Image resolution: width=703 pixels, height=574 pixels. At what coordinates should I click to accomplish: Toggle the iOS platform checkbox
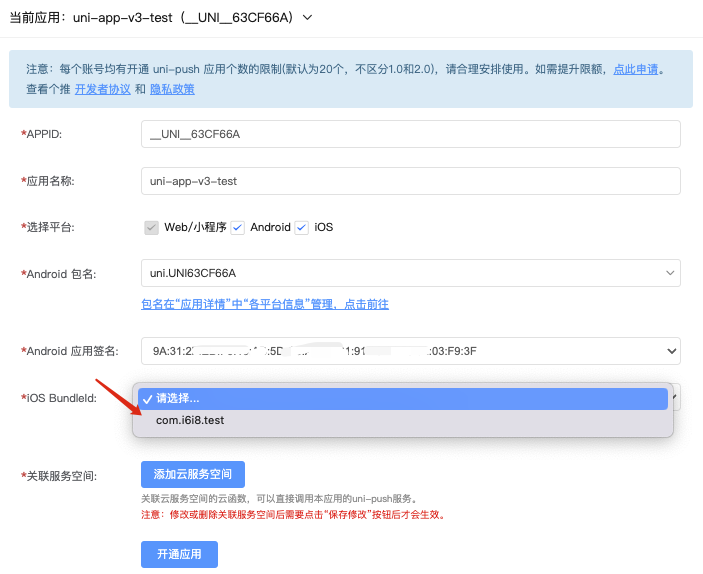tap(302, 227)
